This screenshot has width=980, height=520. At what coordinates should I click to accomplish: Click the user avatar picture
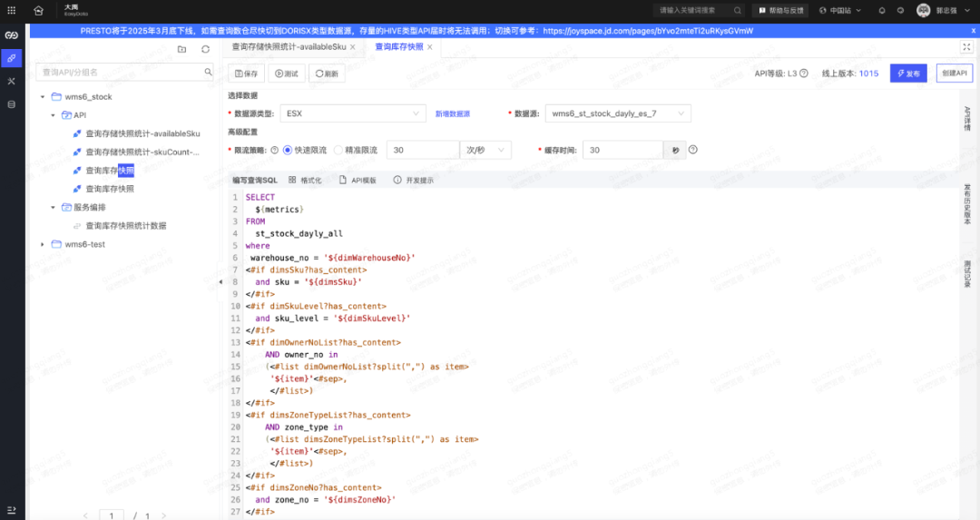pyautogui.click(x=923, y=10)
